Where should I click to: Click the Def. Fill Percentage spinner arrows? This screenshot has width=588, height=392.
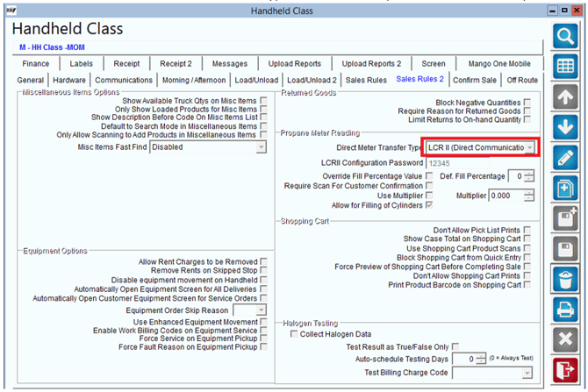coord(528,175)
